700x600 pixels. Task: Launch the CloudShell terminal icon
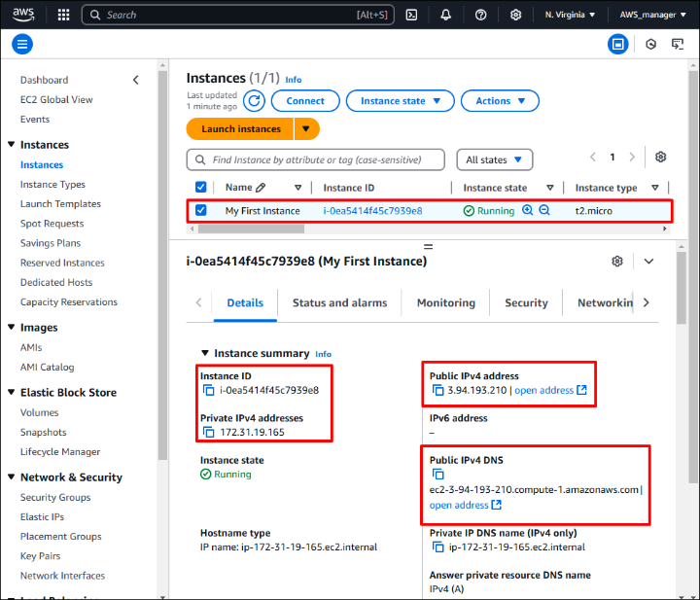[x=411, y=15]
